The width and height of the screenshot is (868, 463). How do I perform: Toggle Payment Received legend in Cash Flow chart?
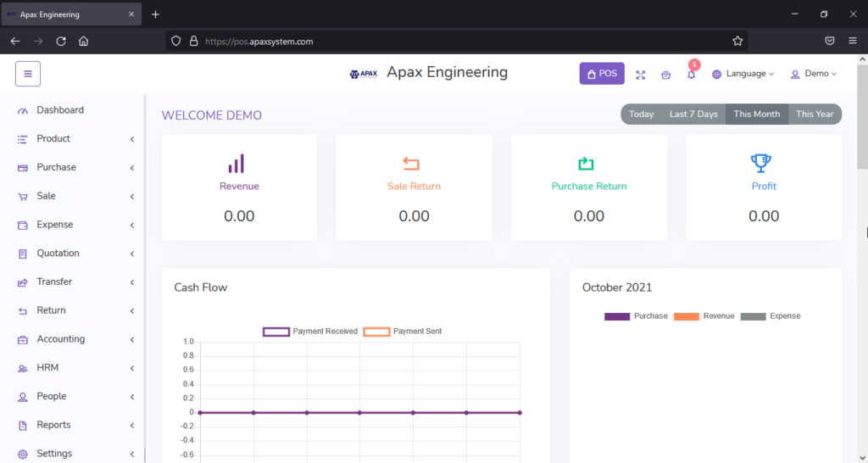pos(310,332)
